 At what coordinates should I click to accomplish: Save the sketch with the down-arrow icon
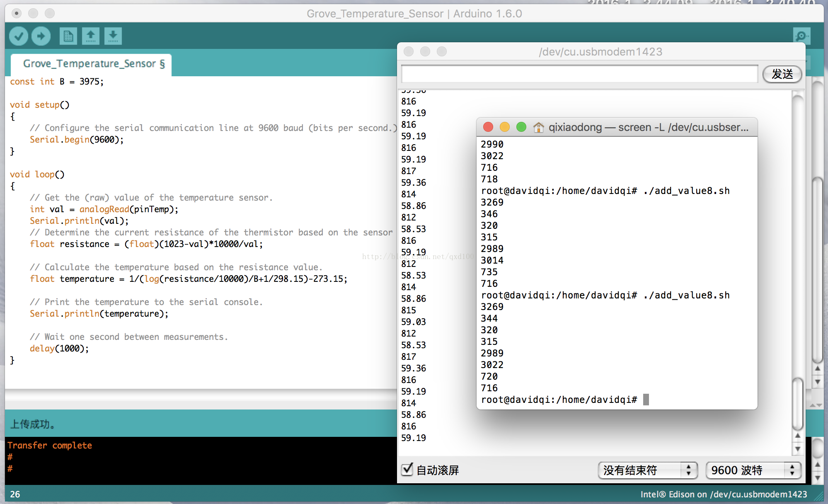[113, 36]
